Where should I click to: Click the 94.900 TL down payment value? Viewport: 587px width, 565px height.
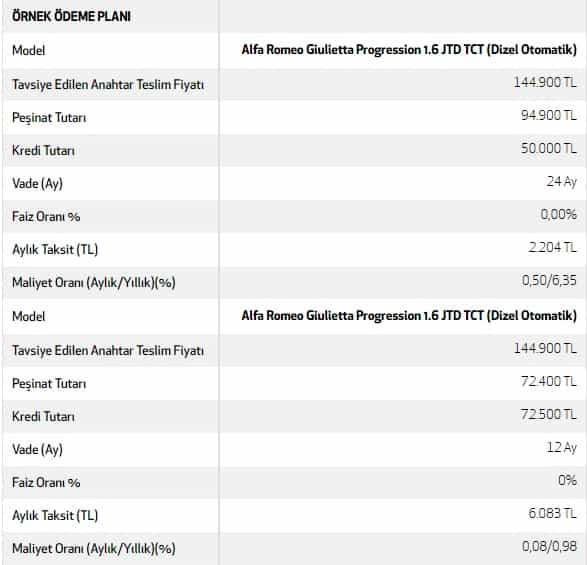click(548, 115)
